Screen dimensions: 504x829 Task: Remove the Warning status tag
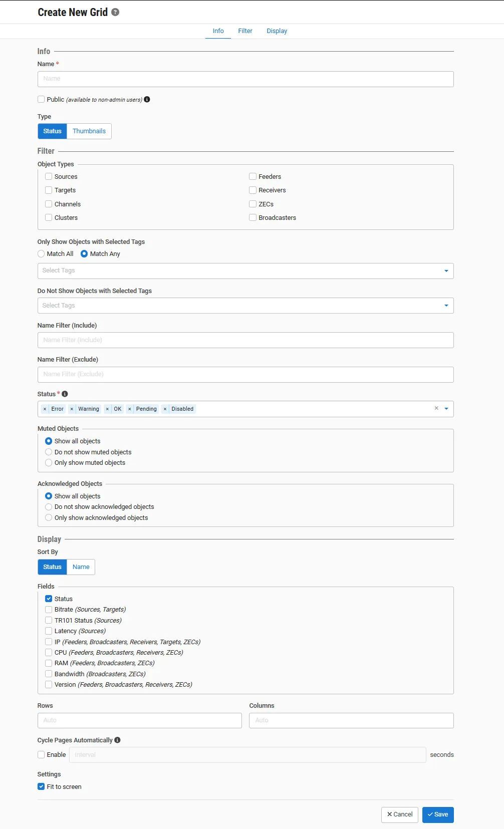coord(72,409)
